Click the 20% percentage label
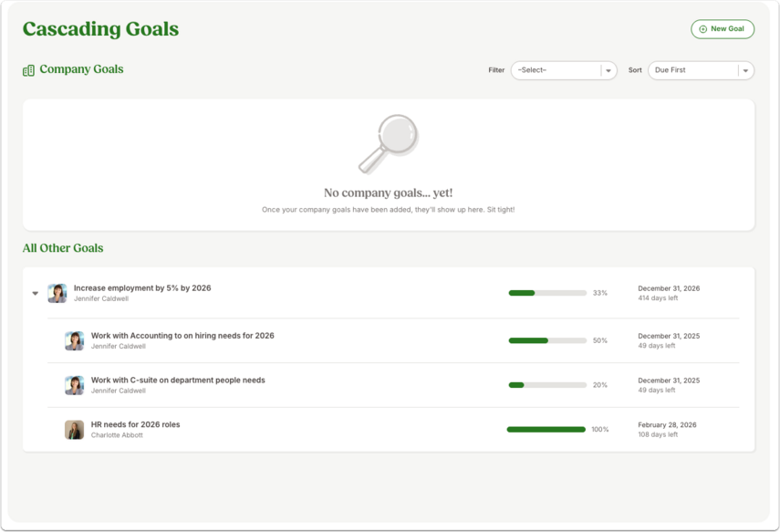This screenshot has height=532, width=780. point(600,385)
